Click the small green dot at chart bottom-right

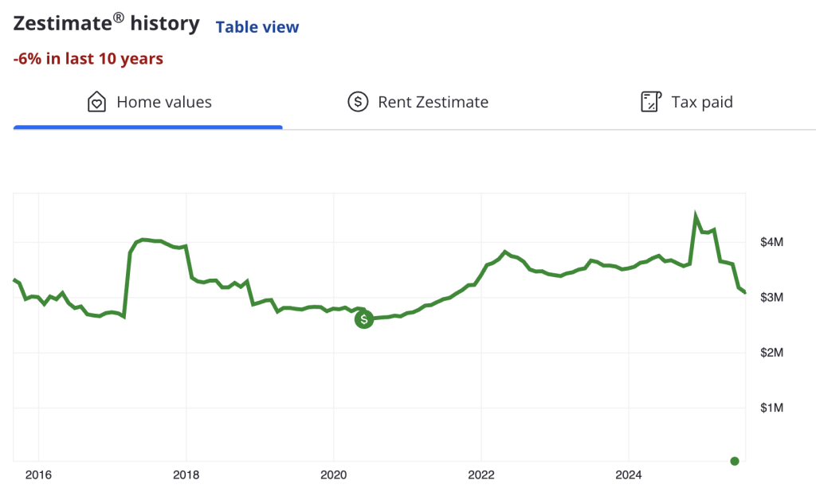tap(735, 461)
